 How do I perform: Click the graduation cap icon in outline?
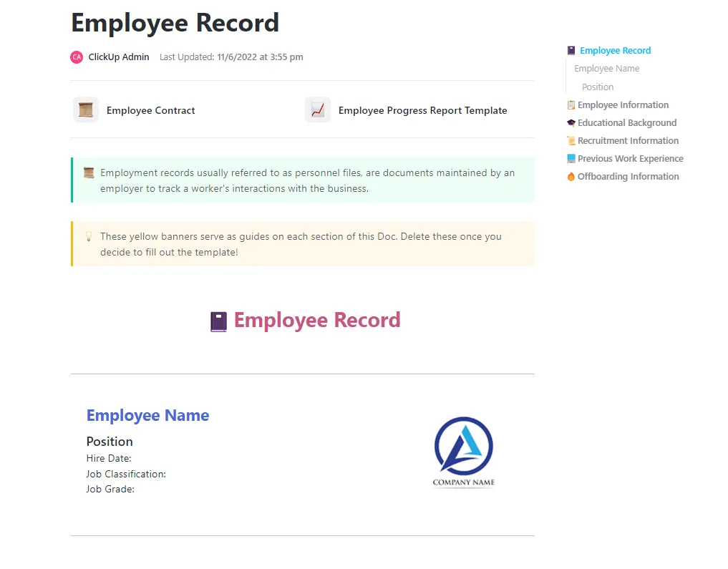571,123
